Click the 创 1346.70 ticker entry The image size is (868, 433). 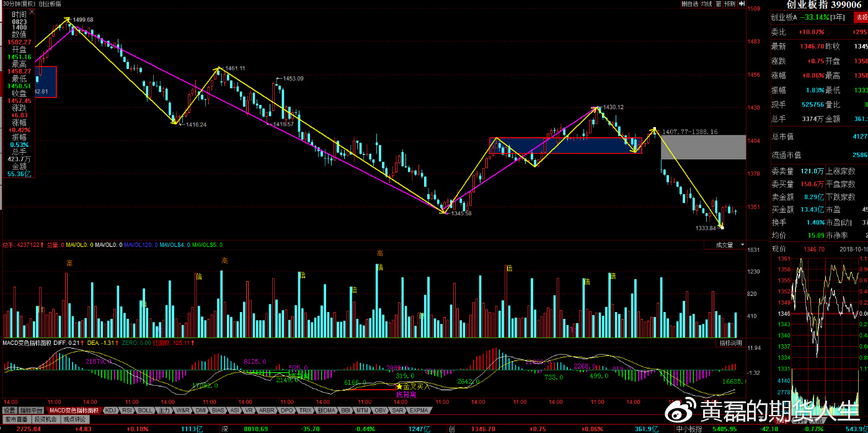pyautogui.click(x=471, y=429)
